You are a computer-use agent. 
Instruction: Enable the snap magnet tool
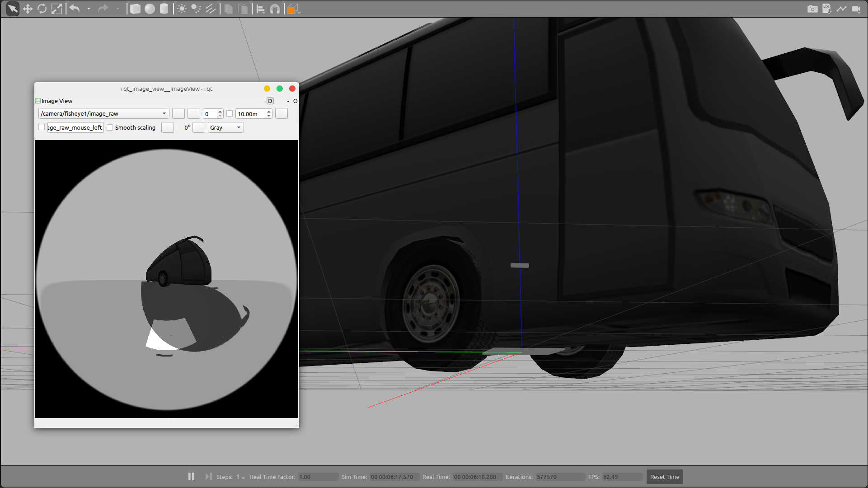point(275,9)
